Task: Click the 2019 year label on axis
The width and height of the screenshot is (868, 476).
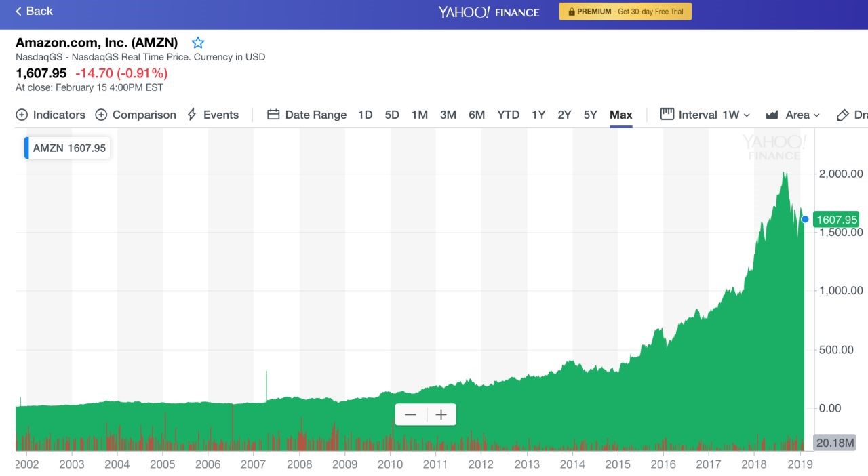Action: click(x=800, y=464)
